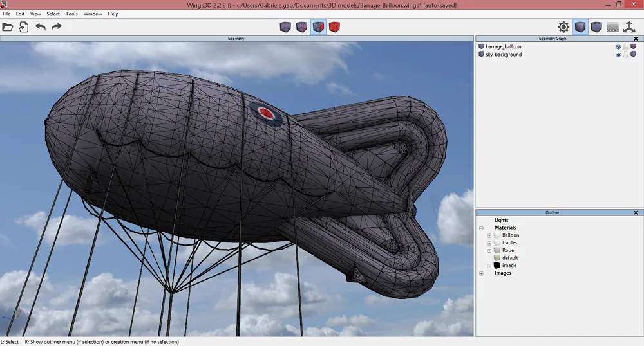Toggle visibility of sky_background object

coord(618,55)
